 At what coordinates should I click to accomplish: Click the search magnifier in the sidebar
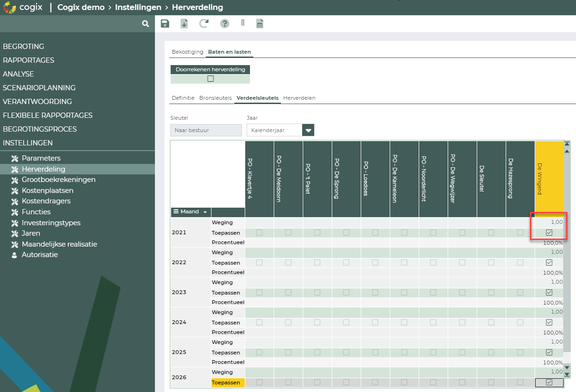pyautogui.click(x=145, y=23)
